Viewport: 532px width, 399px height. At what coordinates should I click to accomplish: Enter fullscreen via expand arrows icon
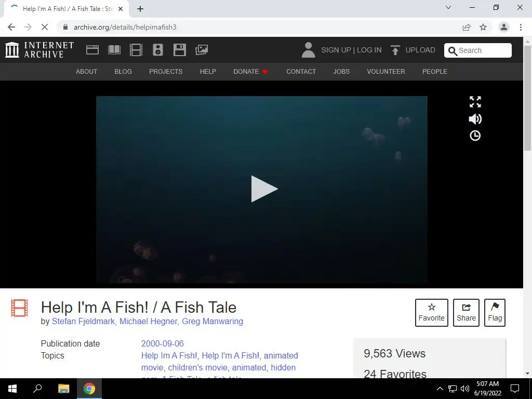[x=475, y=102]
